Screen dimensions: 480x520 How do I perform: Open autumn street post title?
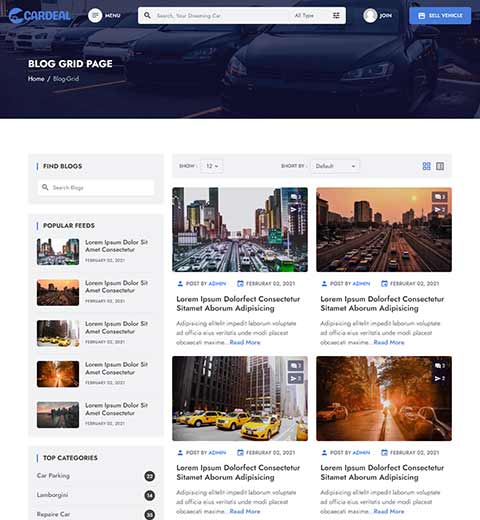point(382,473)
